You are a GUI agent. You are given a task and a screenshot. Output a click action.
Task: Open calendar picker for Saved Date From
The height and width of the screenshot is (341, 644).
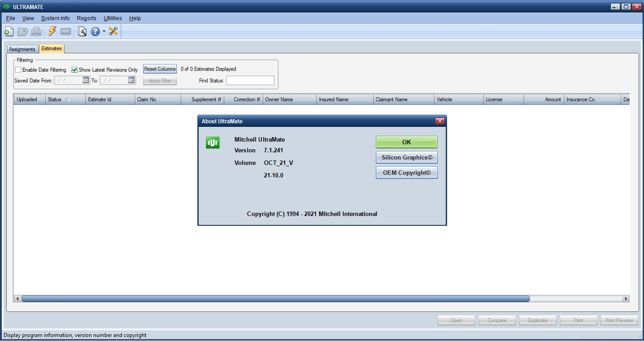click(86, 80)
